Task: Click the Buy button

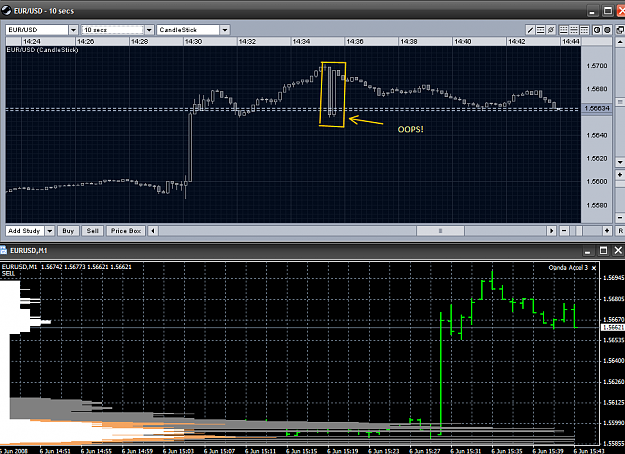Action: [x=68, y=231]
